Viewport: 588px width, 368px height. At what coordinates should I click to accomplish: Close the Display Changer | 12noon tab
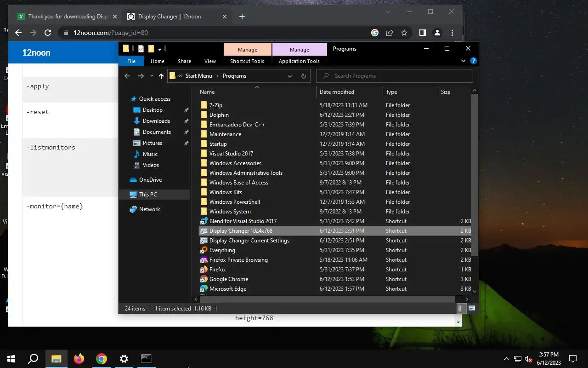coord(225,17)
